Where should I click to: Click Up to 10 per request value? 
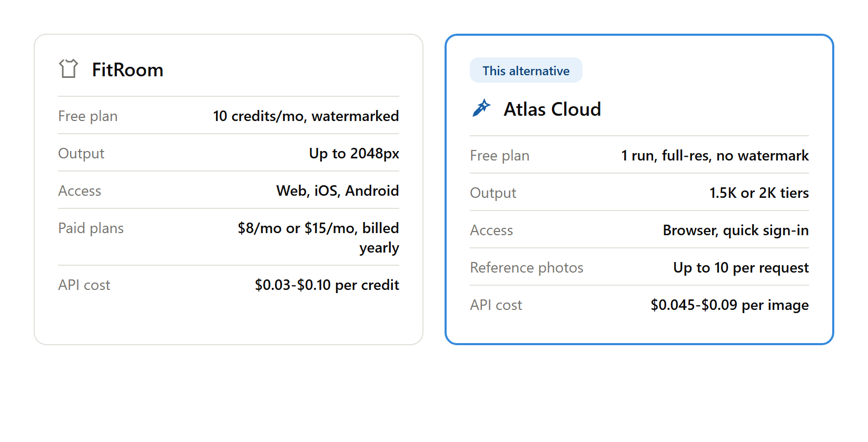pyautogui.click(x=741, y=267)
